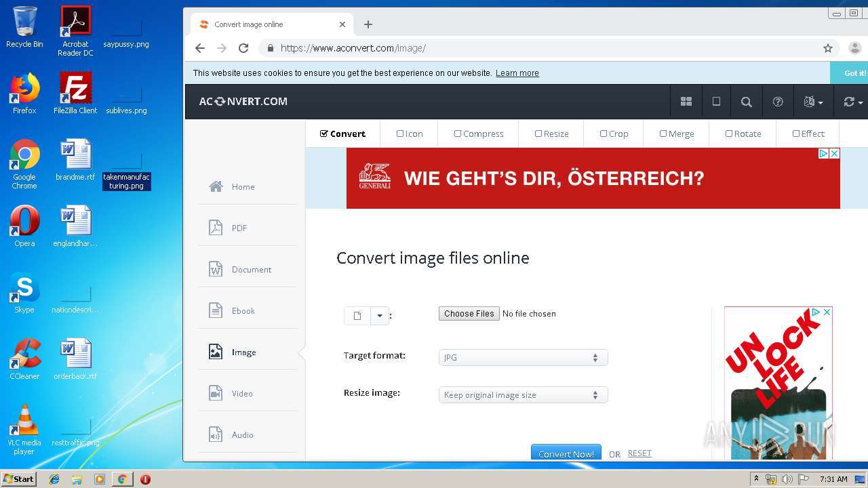Click the Video camera sidebar icon
Image resolution: width=868 pixels, height=488 pixels.
pyautogui.click(x=216, y=393)
